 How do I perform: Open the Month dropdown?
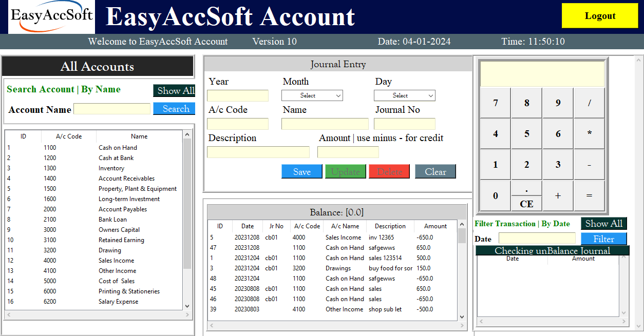(312, 95)
